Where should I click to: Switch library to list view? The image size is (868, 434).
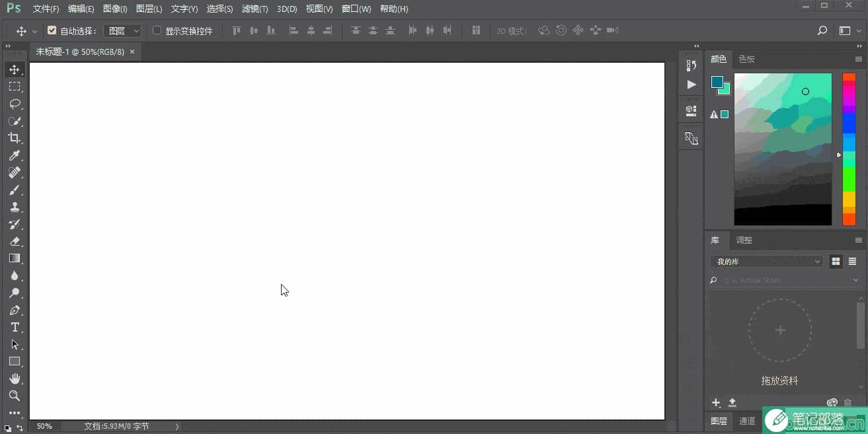[x=853, y=262]
